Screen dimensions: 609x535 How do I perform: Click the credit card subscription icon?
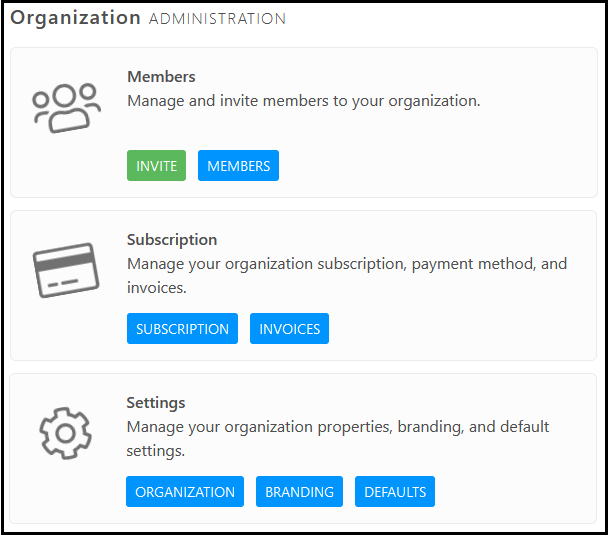pos(66,270)
